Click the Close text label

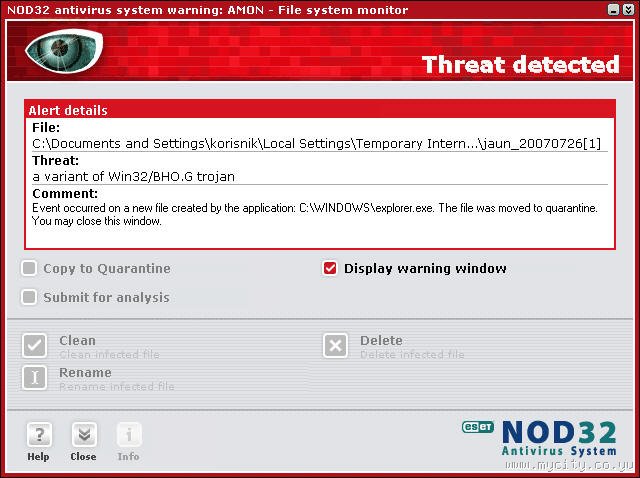83,456
